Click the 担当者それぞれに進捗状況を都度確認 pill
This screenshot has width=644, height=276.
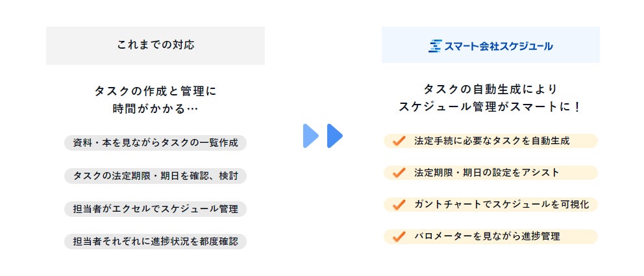coord(155,242)
